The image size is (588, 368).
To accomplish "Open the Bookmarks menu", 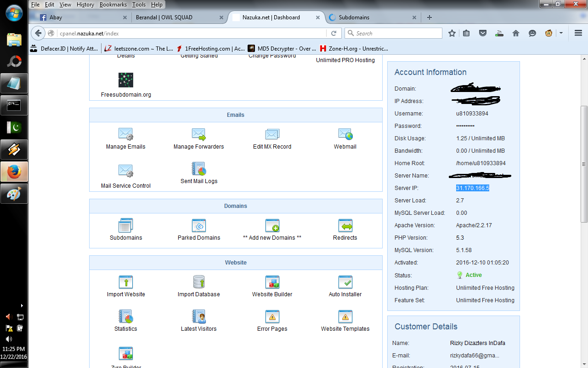I will 113,5.
